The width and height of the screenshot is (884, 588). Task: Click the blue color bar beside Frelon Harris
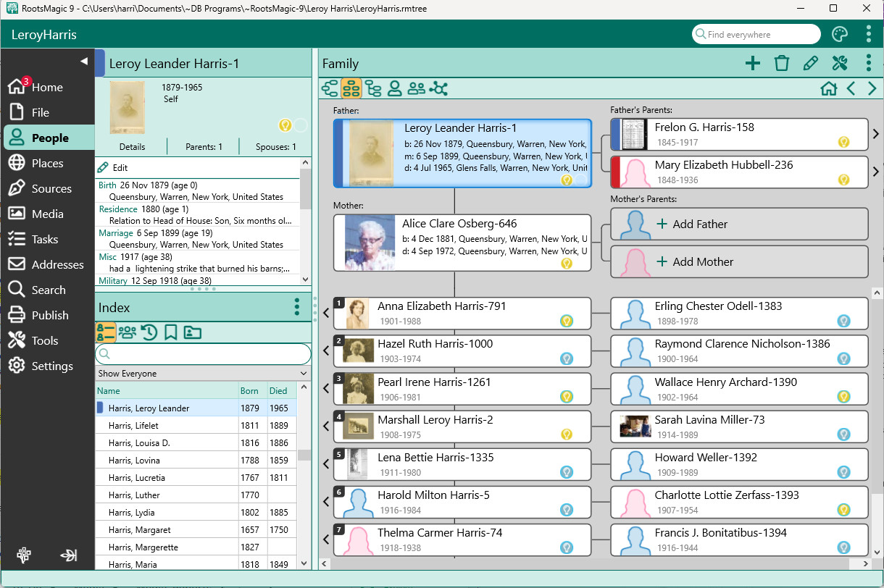615,134
